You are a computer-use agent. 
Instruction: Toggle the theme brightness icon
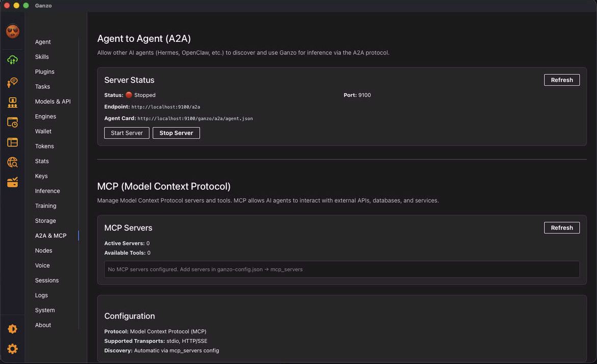pyautogui.click(x=13, y=329)
